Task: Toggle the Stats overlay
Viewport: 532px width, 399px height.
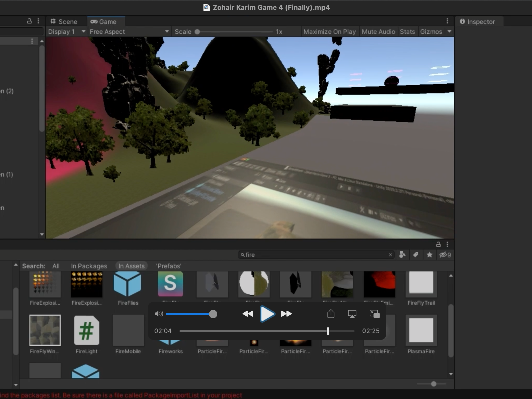Action: (x=407, y=32)
